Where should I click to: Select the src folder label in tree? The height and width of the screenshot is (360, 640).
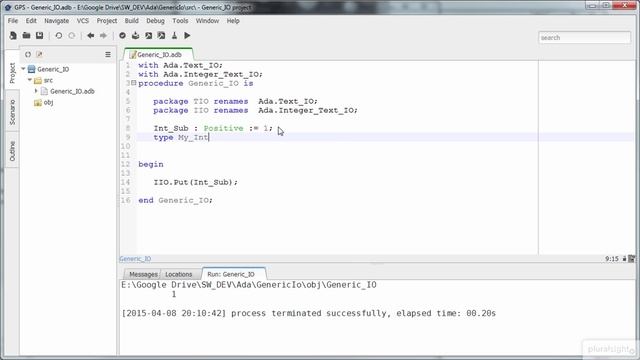click(48, 80)
